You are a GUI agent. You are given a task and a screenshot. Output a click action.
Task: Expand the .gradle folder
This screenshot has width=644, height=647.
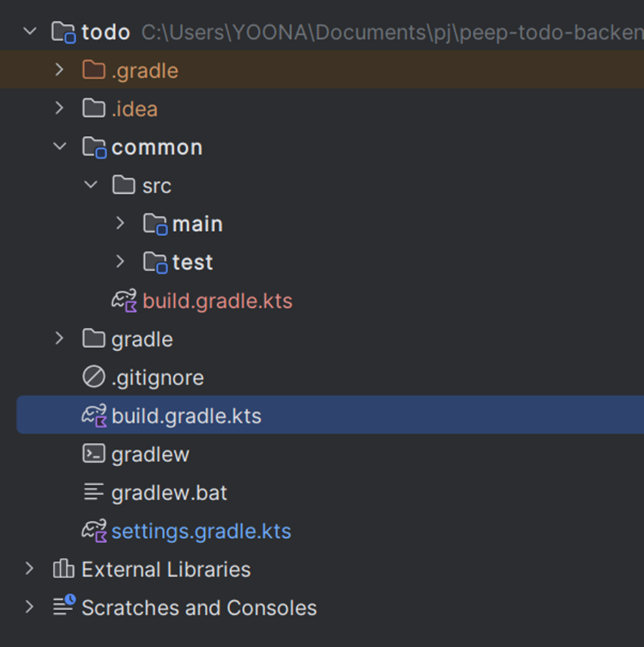pyautogui.click(x=59, y=70)
